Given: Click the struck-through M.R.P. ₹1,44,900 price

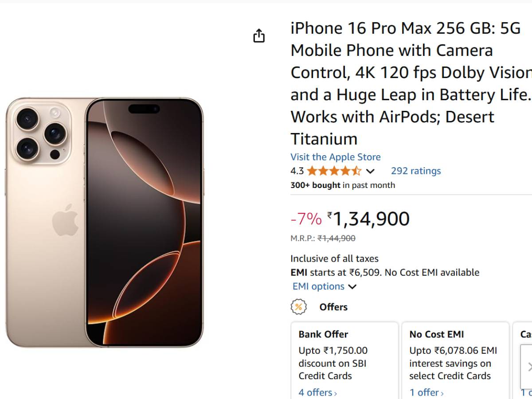Looking at the screenshot, I should click(336, 239).
